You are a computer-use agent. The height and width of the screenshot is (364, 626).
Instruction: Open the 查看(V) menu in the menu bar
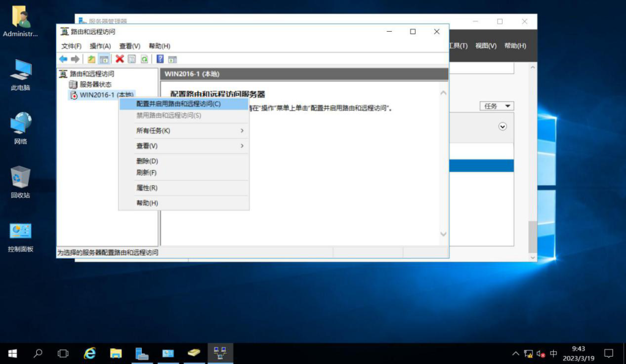[x=130, y=46]
